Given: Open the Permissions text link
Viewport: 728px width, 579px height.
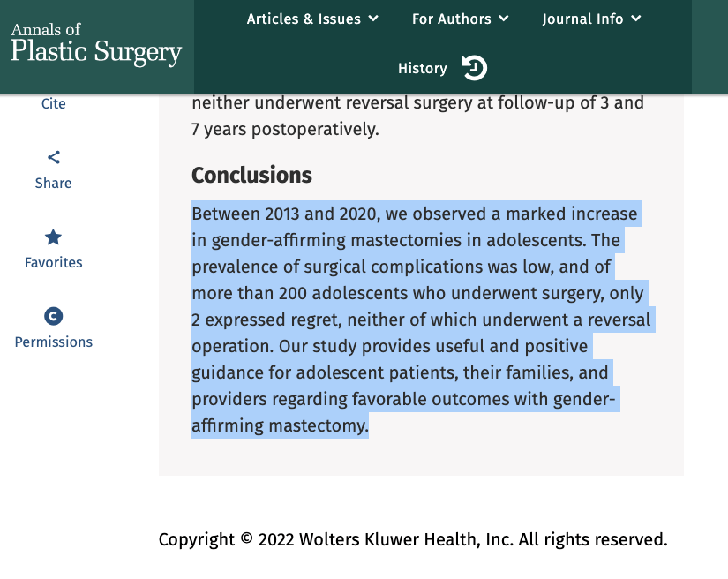Looking at the screenshot, I should (54, 342).
